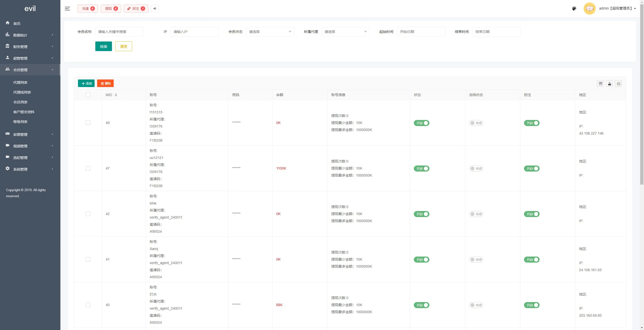Click the 会员名称 keyword input field
Image resolution: width=644 pixels, height=330 pixels.
click(x=119, y=32)
